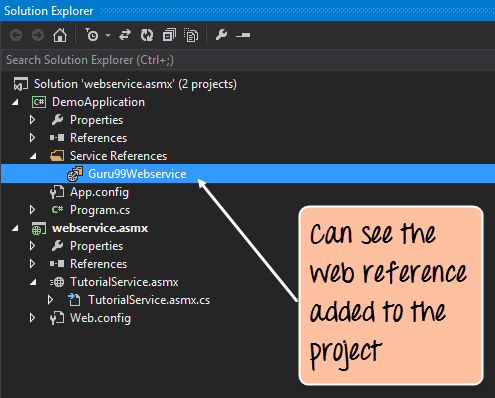This screenshot has height=398, width=495.
Task: Click the solution icon beside 'webservice.asmx'
Action: point(20,84)
